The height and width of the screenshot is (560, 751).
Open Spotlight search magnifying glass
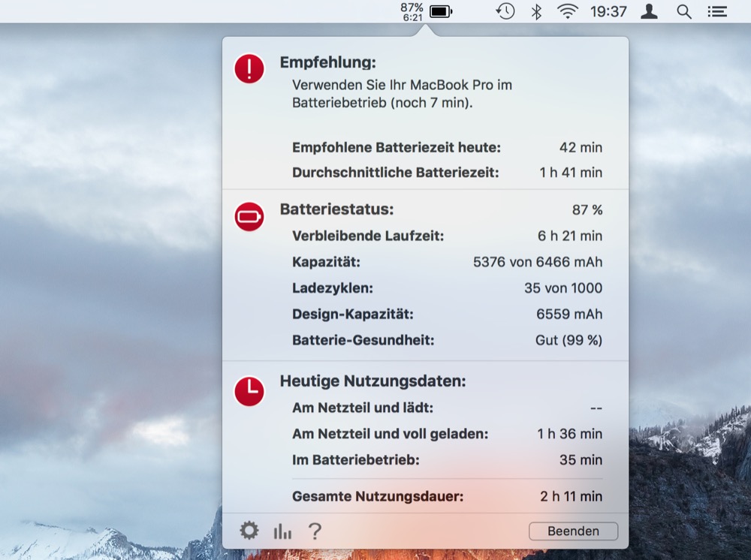click(x=684, y=11)
